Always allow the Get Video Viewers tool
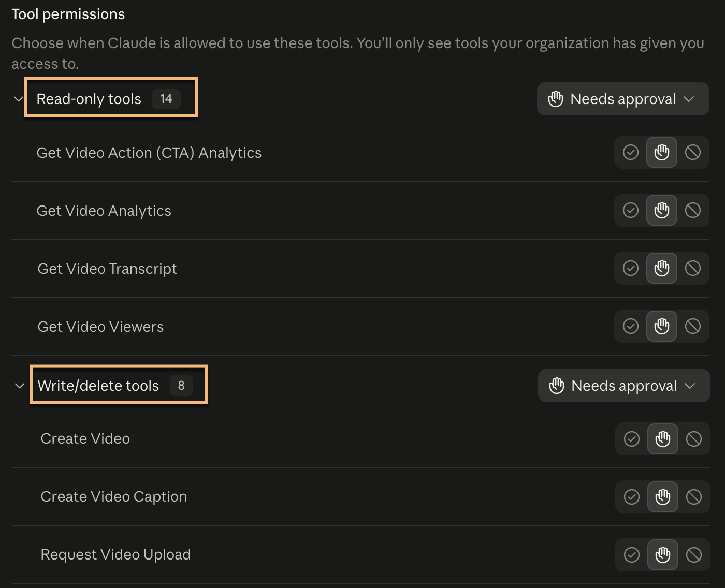Image resolution: width=725 pixels, height=588 pixels. [631, 327]
